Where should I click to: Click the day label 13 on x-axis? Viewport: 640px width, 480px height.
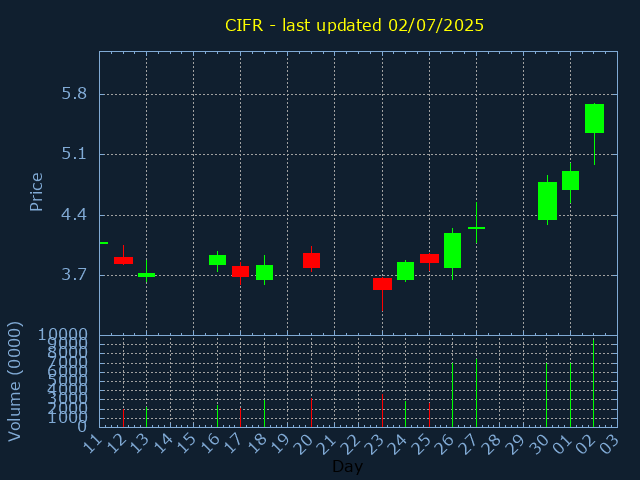point(139,444)
